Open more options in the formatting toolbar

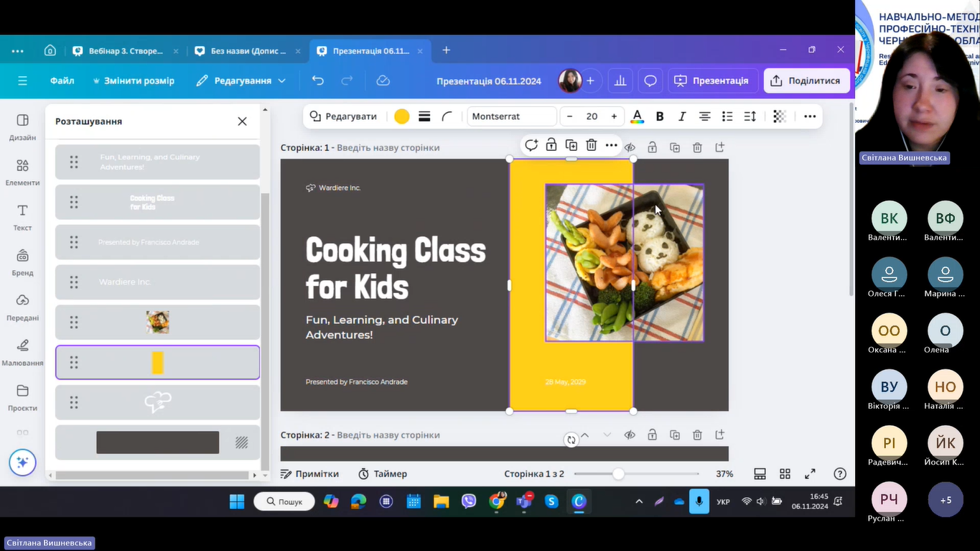coord(810,116)
